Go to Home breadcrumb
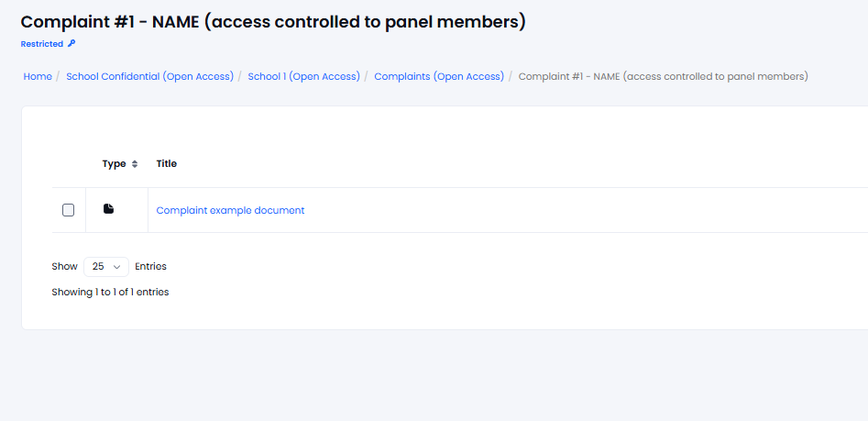Image resolution: width=868 pixels, height=421 pixels. click(38, 76)
